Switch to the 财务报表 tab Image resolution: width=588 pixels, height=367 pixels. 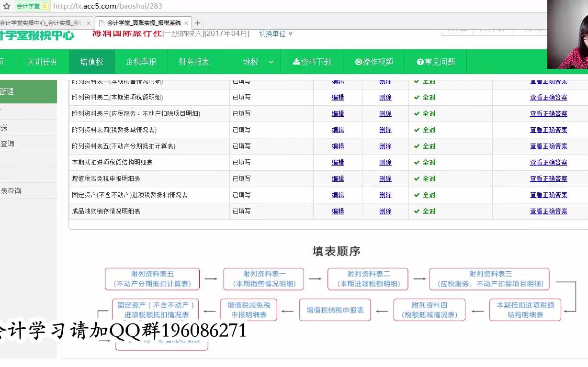(194, 61)
